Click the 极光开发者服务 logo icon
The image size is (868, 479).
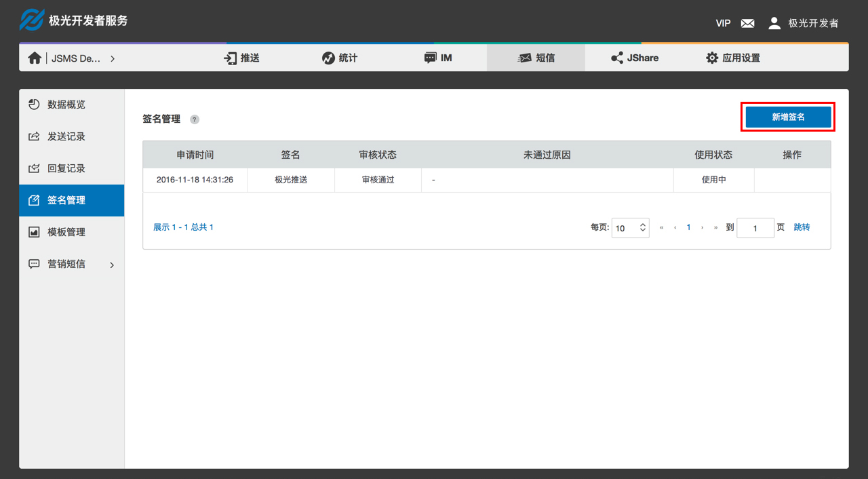(31, 20)
